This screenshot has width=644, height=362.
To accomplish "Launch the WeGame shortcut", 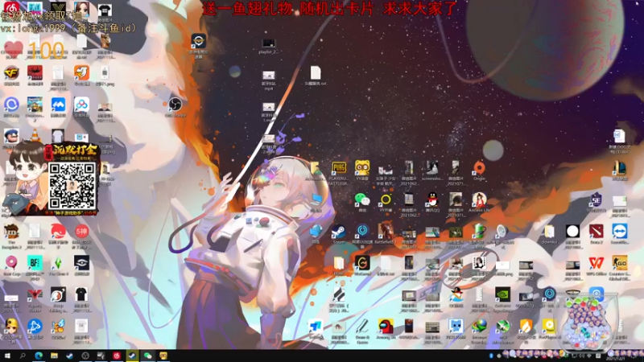I will [361, 263].
